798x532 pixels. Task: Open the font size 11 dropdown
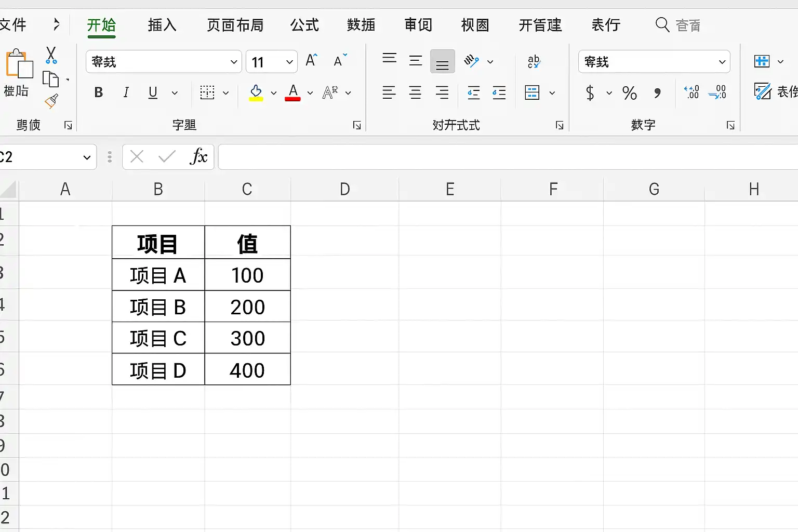[289, 62]
